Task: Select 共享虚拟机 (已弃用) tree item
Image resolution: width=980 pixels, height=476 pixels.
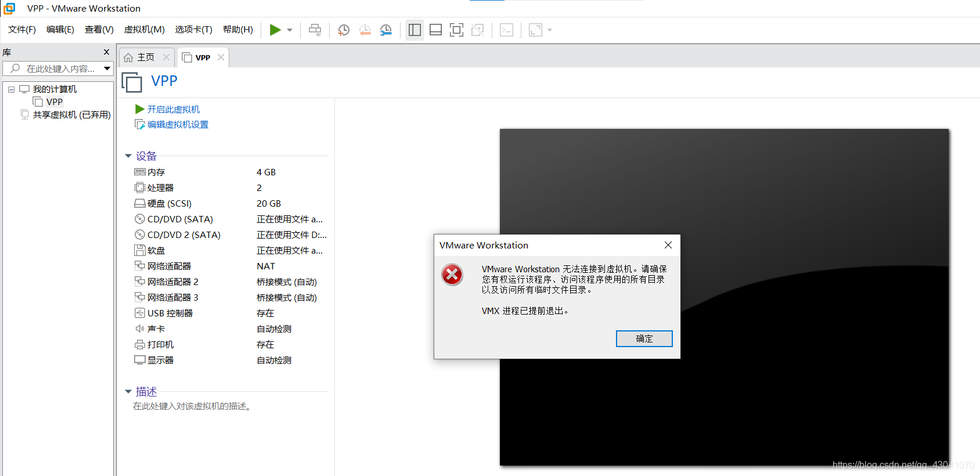Action: tap(71, 115)
